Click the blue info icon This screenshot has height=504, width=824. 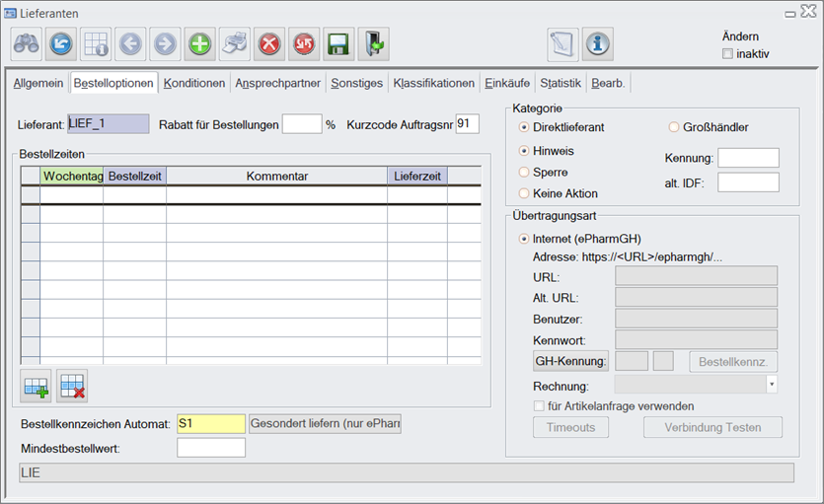[597, 44]
